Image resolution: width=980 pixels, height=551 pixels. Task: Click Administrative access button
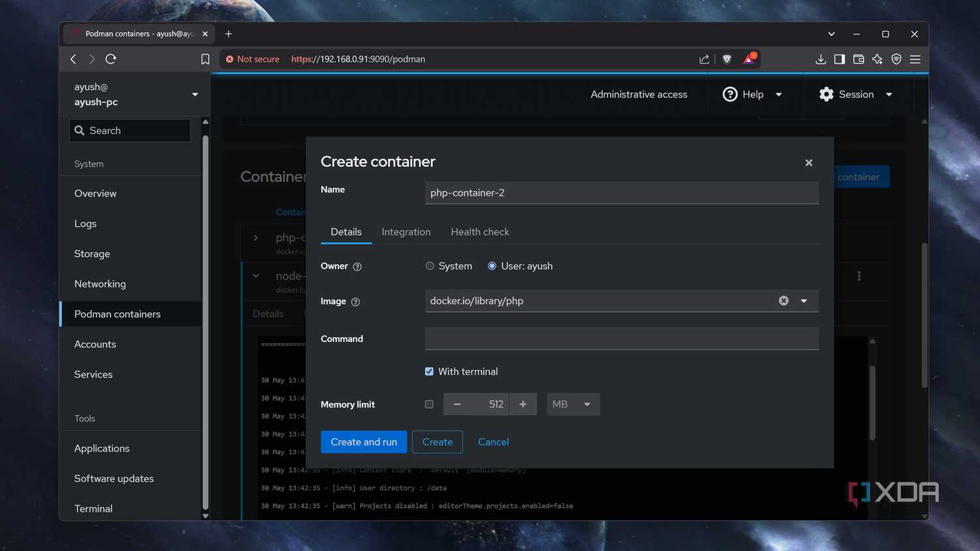click(639, 95)
